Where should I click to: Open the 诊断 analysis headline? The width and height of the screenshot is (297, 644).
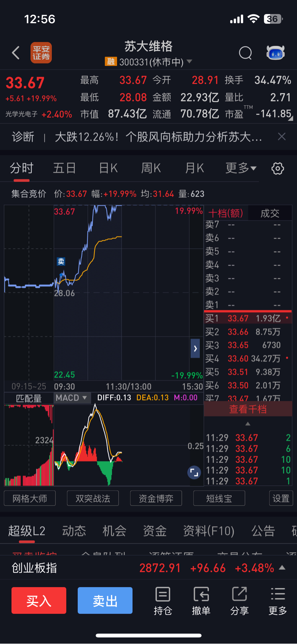pyautogui.click(x=159, y=137)
